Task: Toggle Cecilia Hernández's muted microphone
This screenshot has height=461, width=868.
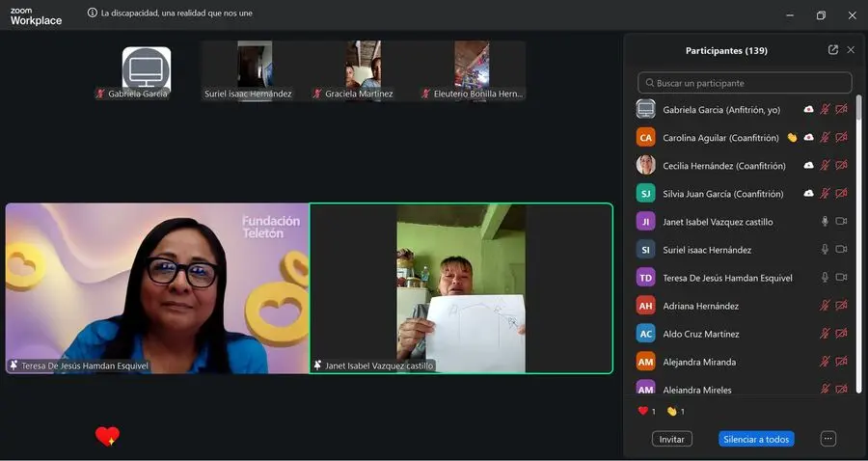Action: pyautogui.click(x=825, y=166)
